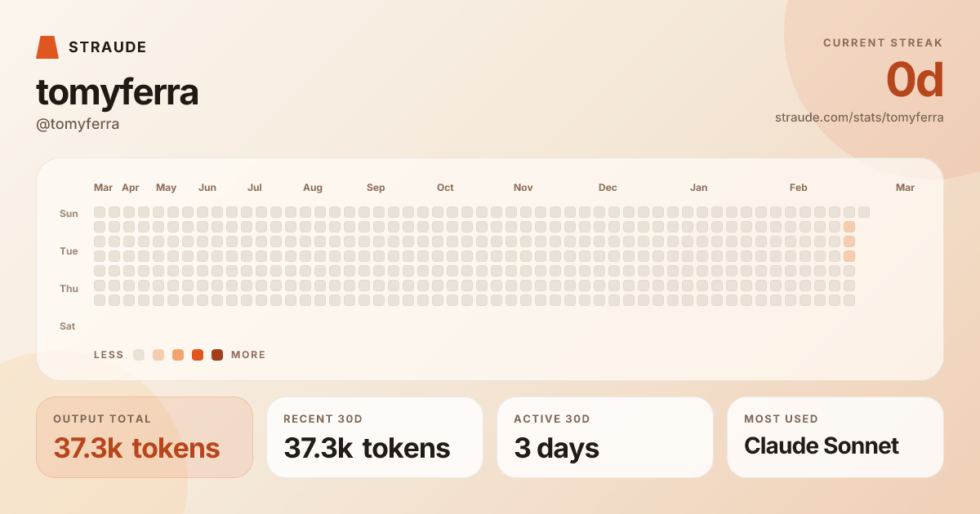The height and width of the screenshot is (514, 980).
Task: Select the @tomyferra handle
Action: (78, 124)
